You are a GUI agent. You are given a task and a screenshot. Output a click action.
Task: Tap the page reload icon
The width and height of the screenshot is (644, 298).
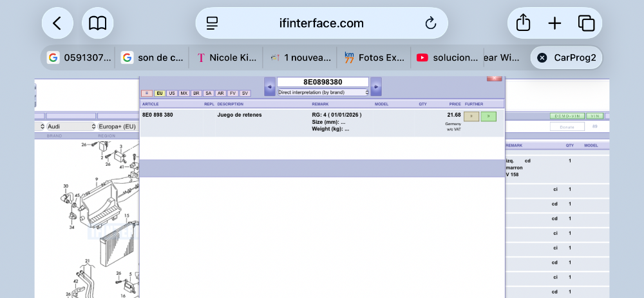click(x=431, y=24)
